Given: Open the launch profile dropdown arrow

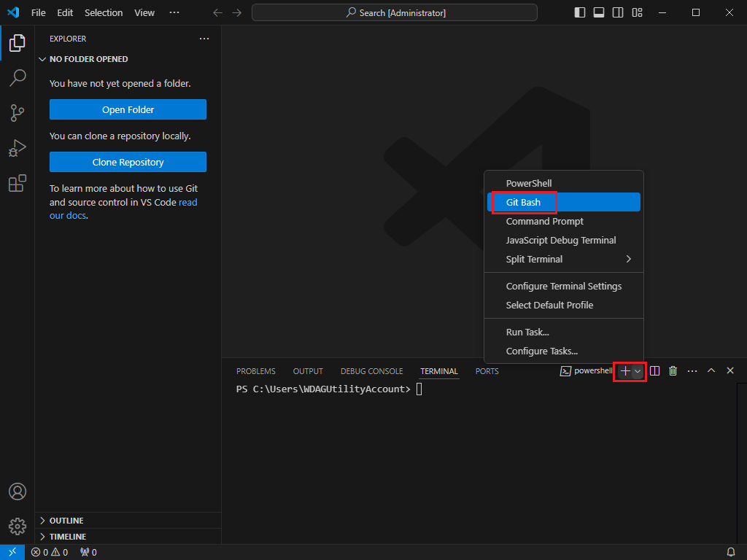Looking at the screenshot, I should pos(638,371).
